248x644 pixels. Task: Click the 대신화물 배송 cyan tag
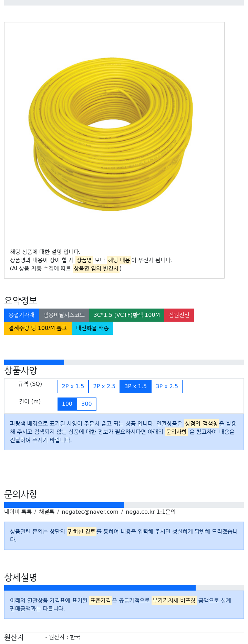point(92,328)
